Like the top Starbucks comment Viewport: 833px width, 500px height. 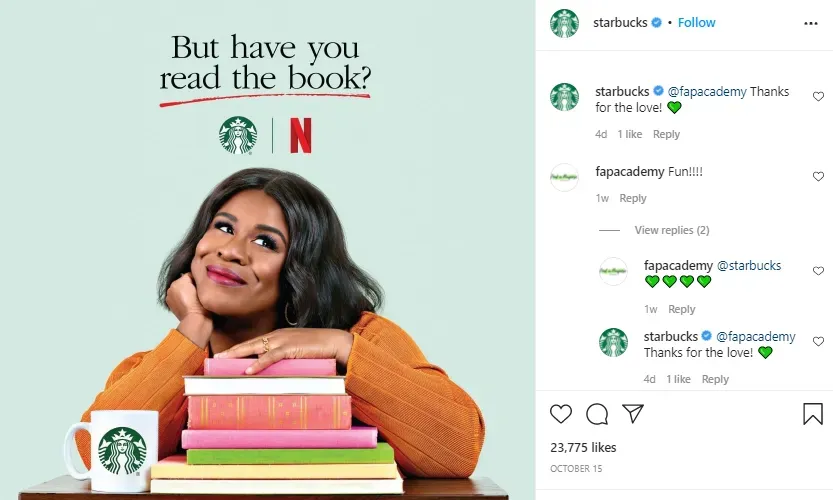click(x=818, y=96)
